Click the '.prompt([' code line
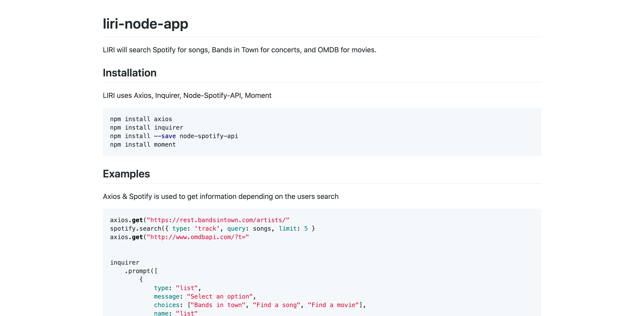 click(141, 271)
